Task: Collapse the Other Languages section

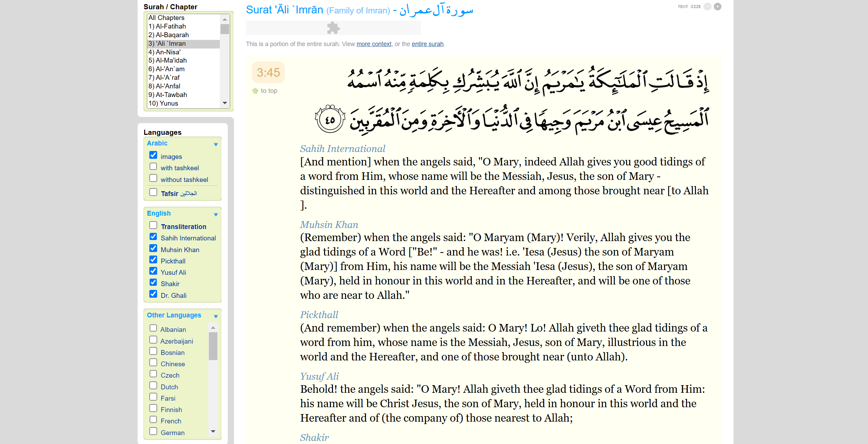Action: [216, 316]
